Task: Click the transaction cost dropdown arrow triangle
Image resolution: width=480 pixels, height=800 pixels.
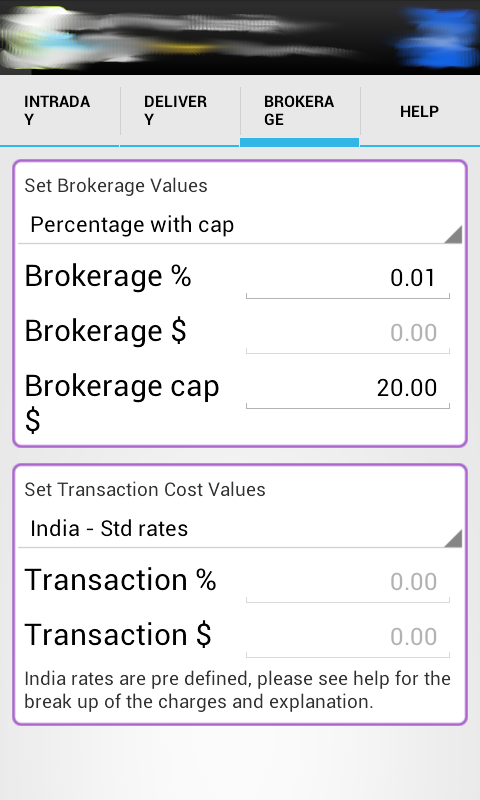Action: point(453,538)
